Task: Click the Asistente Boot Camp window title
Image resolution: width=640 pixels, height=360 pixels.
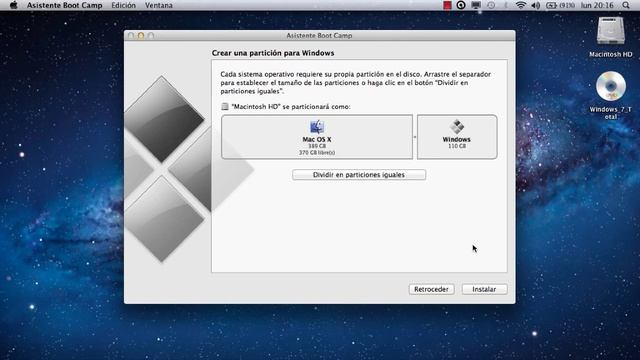Action: (x=319, y=36)
